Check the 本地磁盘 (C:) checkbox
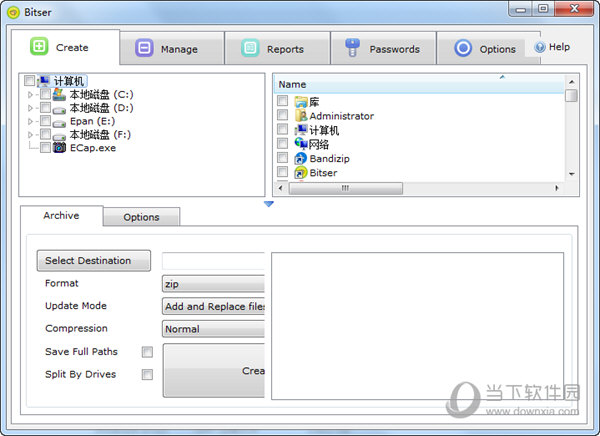 coord(45,94)
